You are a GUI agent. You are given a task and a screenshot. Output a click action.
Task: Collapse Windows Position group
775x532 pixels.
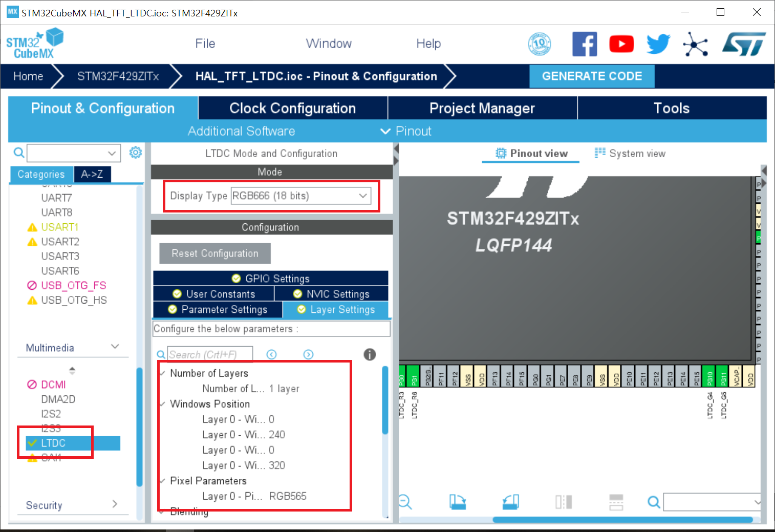(x=162, y=403)
